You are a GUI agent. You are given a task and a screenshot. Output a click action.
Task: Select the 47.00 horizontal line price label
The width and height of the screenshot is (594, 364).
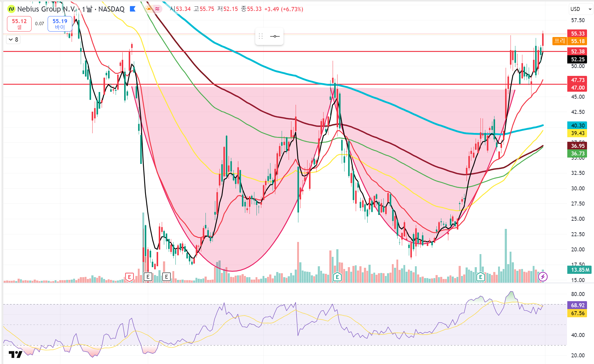click(x=577, y=88)
